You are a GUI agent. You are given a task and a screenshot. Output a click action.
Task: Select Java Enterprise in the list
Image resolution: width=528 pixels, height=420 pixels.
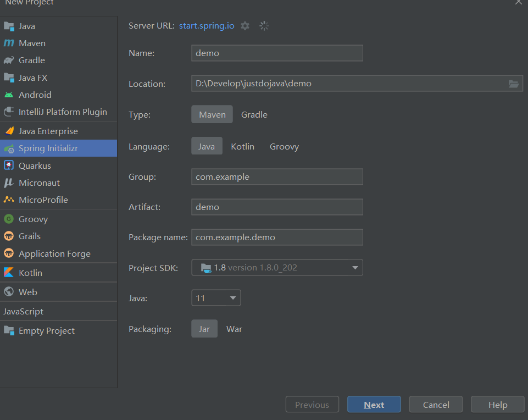(x=59, y=131)
